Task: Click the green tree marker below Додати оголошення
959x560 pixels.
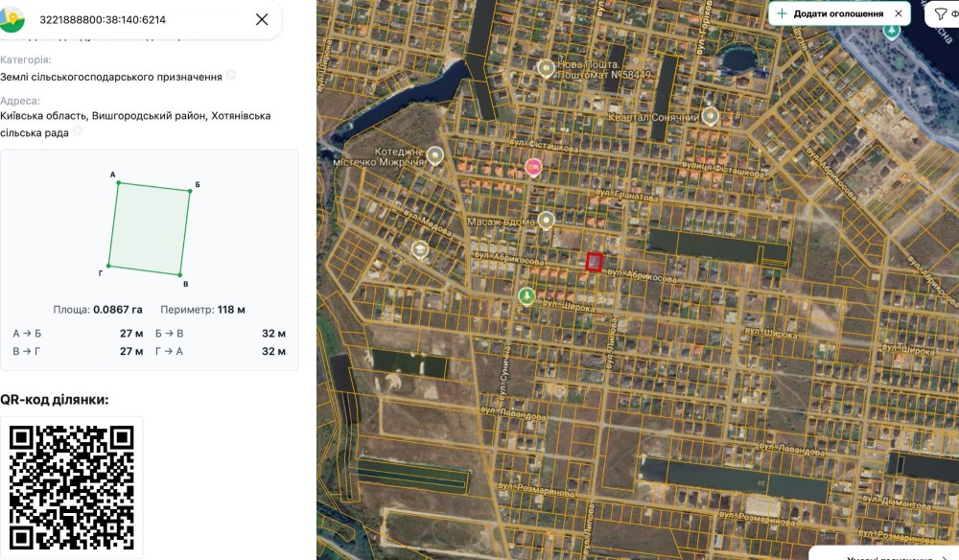Action: (x=892, y=30)
